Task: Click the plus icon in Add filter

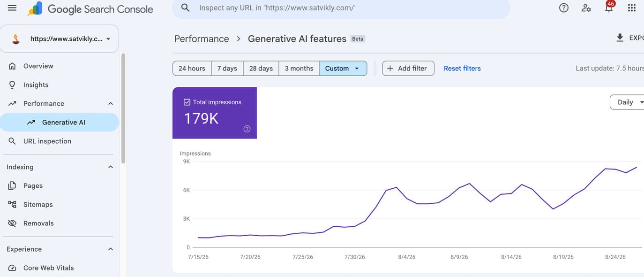Action: (390, 68)
